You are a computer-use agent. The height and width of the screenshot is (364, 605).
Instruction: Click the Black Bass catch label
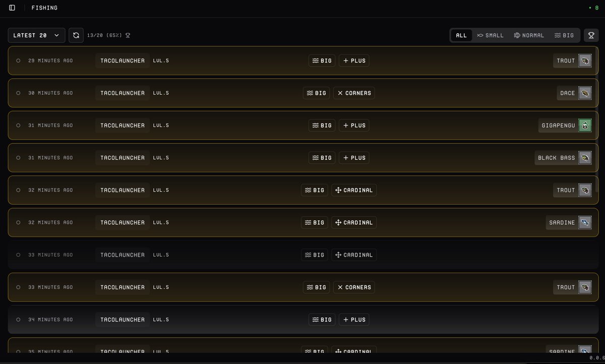click(x=557, y=158)
